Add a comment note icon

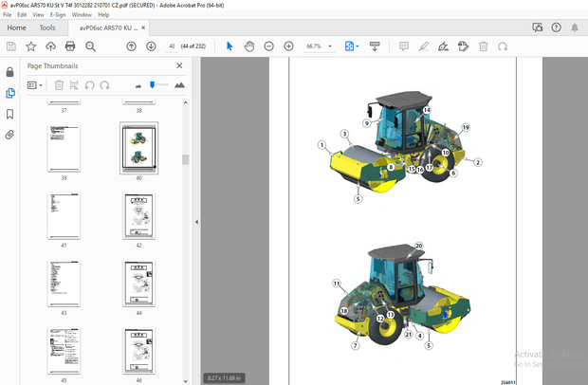404,46
